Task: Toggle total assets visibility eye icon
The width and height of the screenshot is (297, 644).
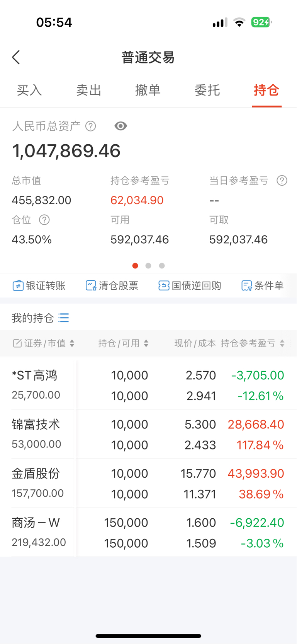Action: point(121,126)
